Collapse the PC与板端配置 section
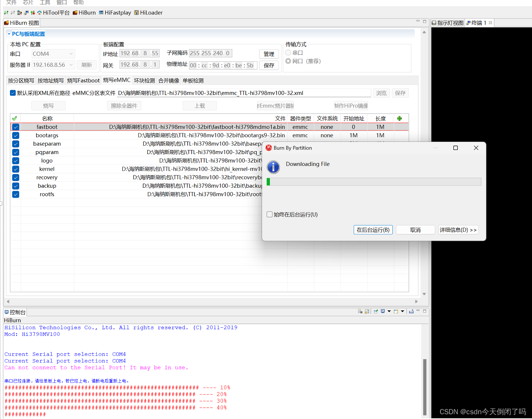Screen dimensions: 532x419 point(9,34)
